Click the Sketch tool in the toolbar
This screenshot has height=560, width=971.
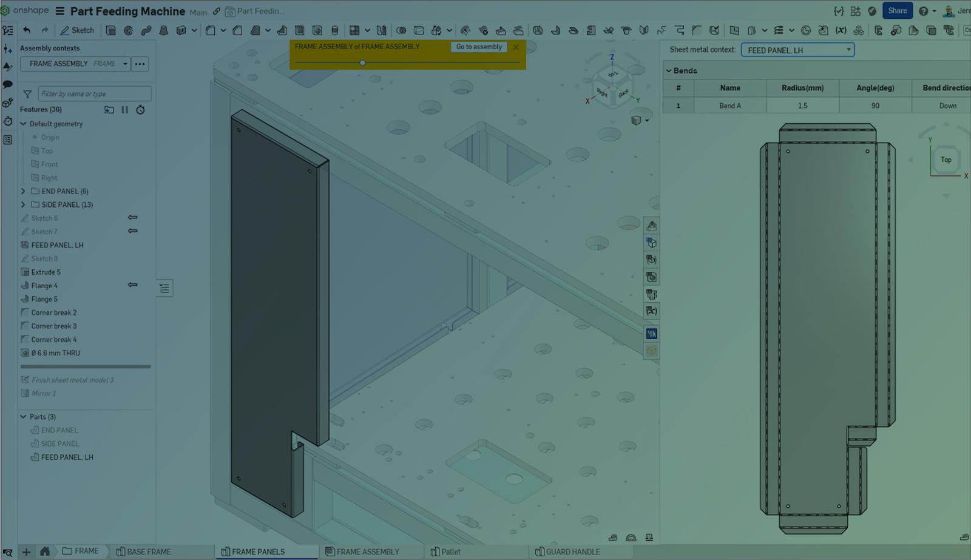77,30
